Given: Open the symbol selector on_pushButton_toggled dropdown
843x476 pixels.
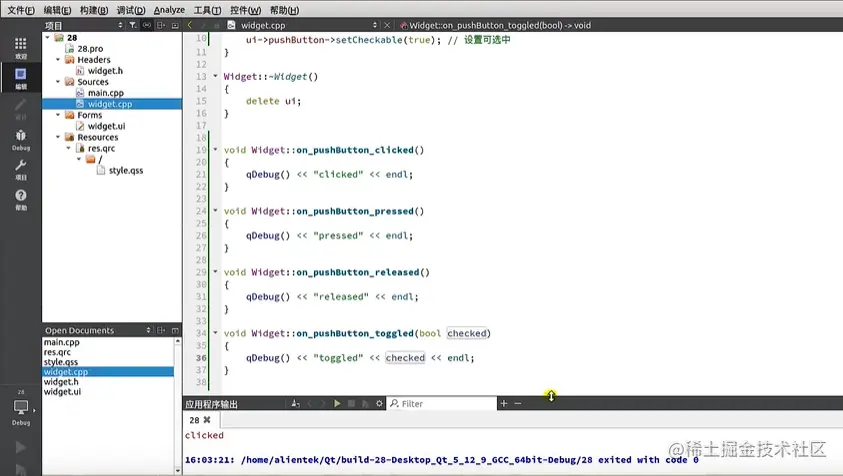Looking at the screenshot, I should click(499, 25).
